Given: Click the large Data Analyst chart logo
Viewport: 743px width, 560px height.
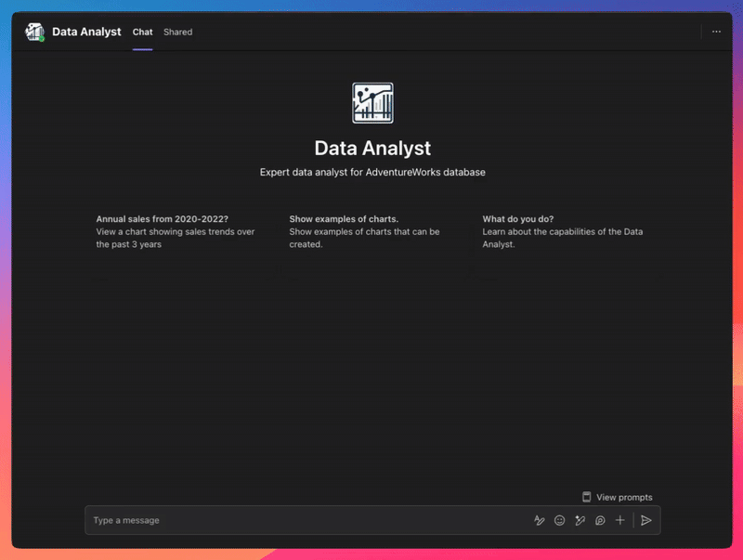Looking at the screenshot, I should 372,103.
